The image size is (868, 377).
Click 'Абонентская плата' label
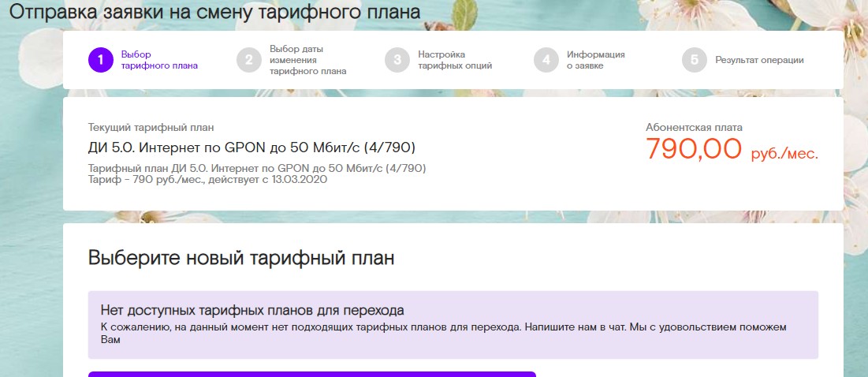(695, 127)
